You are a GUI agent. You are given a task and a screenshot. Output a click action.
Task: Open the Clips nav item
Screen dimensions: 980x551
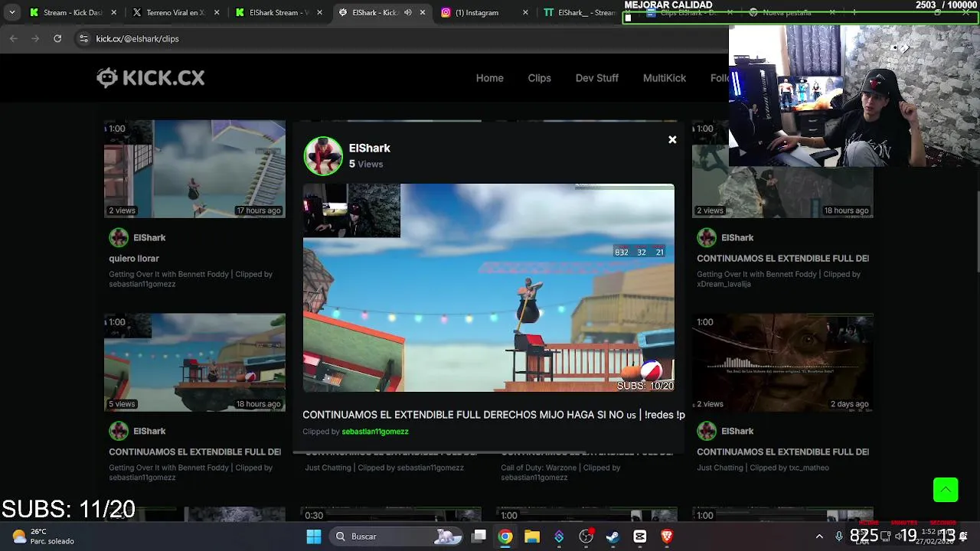point(539,78)
